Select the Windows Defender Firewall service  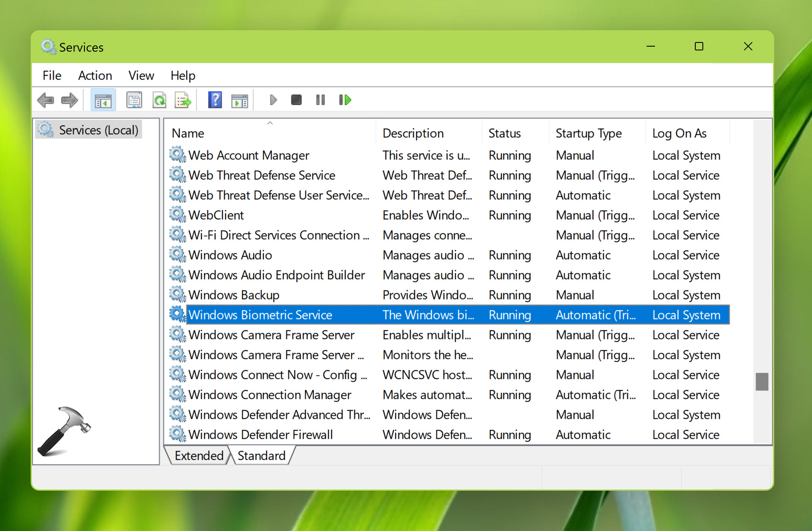pyautogui.click(x=260, y=435)
